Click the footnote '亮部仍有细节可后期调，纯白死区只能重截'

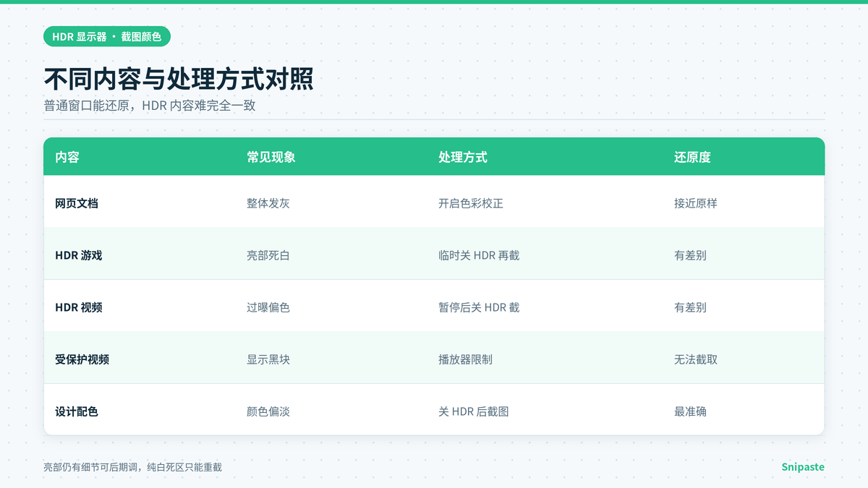click(132, 467)
